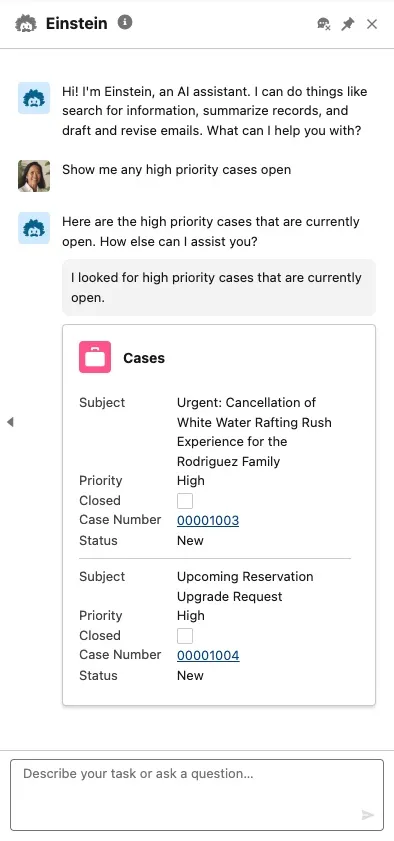Viewport: 394px width, 841px height.
Task: Toggle Closed checkbox for the Rodriguez Family case
Action: [185, 501]
